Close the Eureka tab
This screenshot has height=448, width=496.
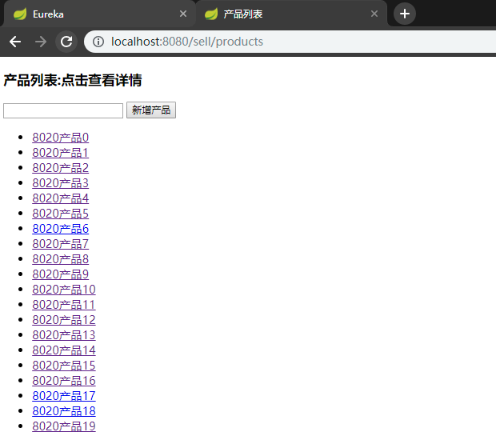(x=183, y=14)
